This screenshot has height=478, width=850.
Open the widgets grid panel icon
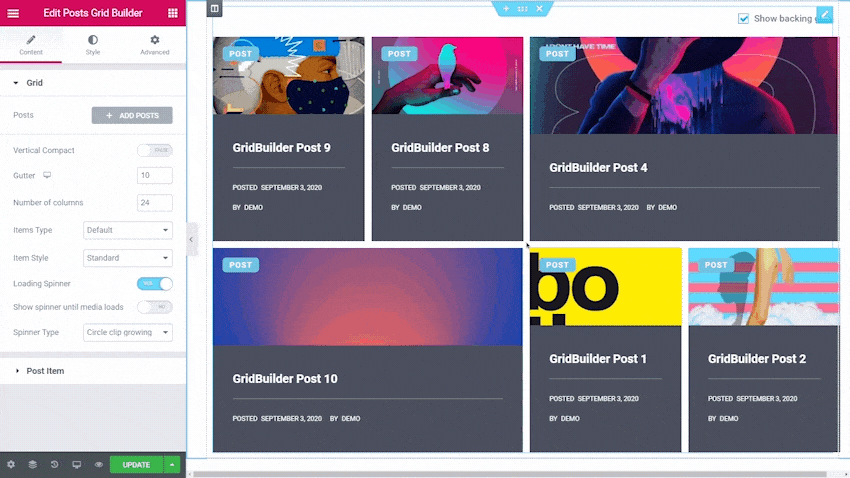(x=173, y=13)
